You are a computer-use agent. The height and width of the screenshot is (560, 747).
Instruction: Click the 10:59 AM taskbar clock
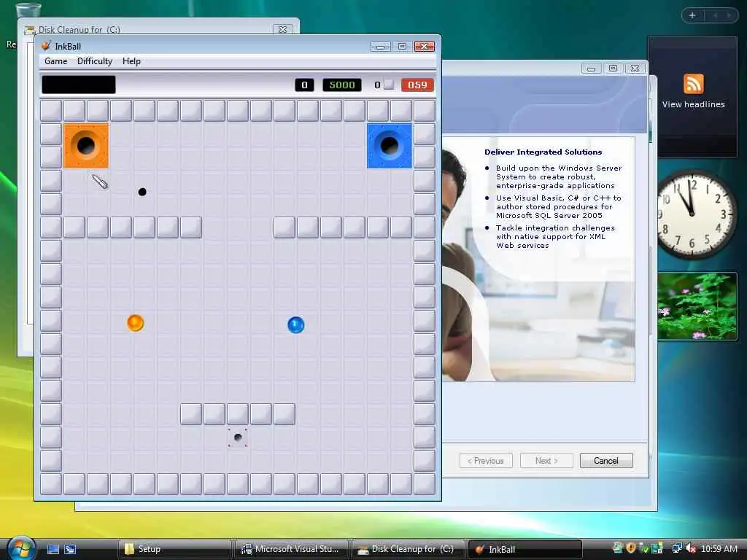719,549
